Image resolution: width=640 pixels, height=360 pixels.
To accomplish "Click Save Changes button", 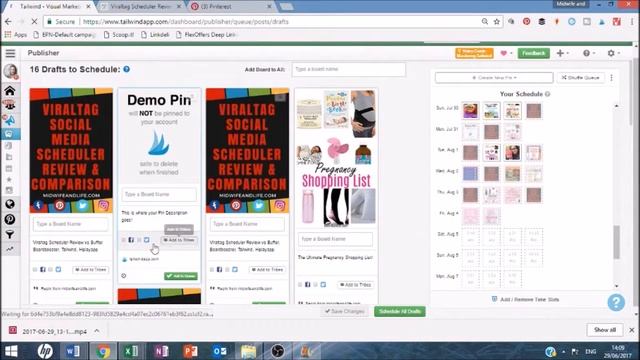I will pyautogui.click(x=345, y=311).
